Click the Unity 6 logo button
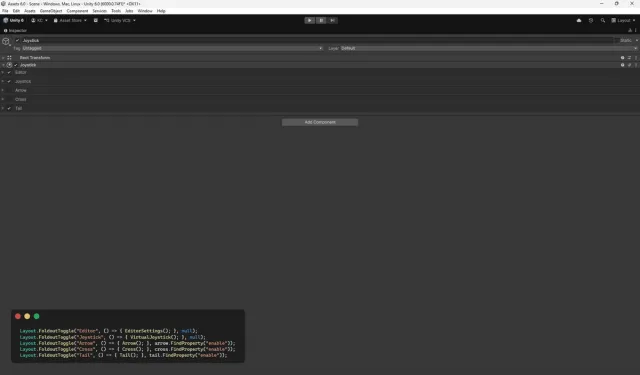 click(14, 20)
